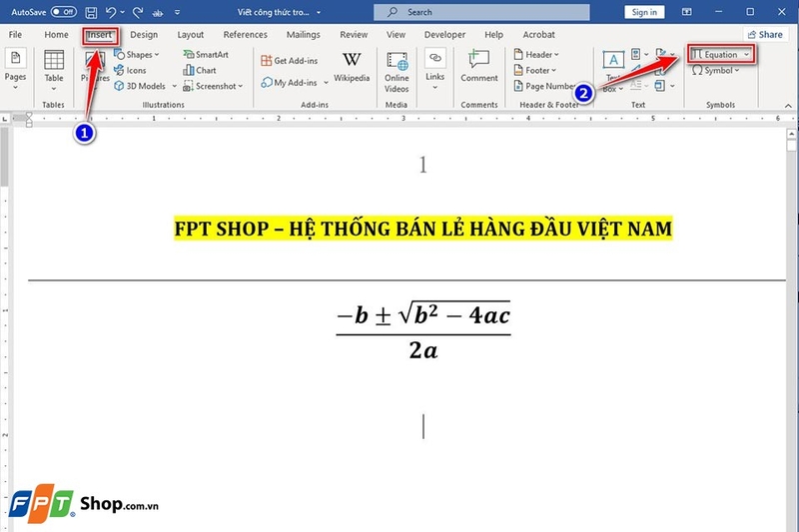Click My Add-ins button
Viewport: 799px width, 532px height.
(x=289, y=83)
